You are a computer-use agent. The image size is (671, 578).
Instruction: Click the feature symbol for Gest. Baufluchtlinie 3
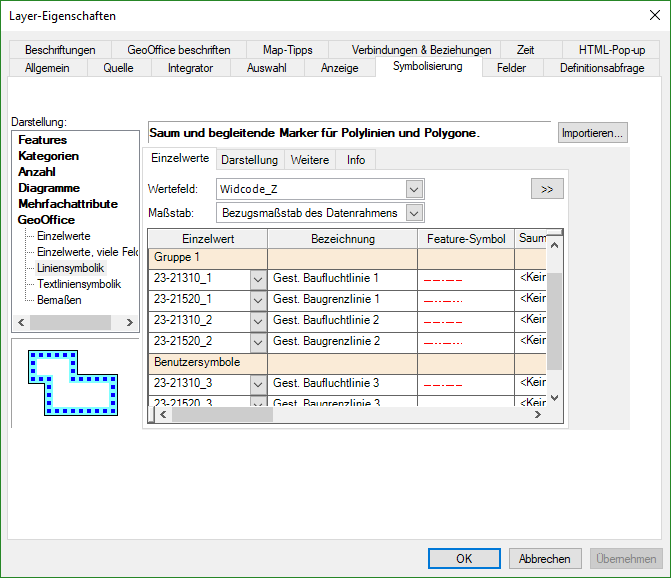pyautogui.click(x=441, y=384)
